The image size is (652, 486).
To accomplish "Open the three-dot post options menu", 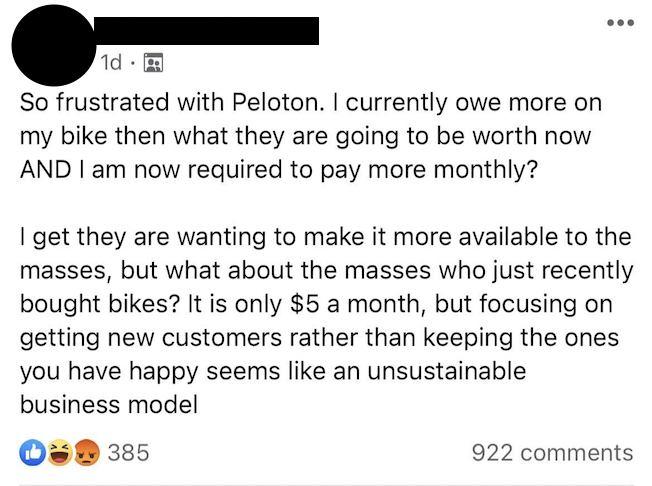I will pyautogui.click(x=620, y=22).
